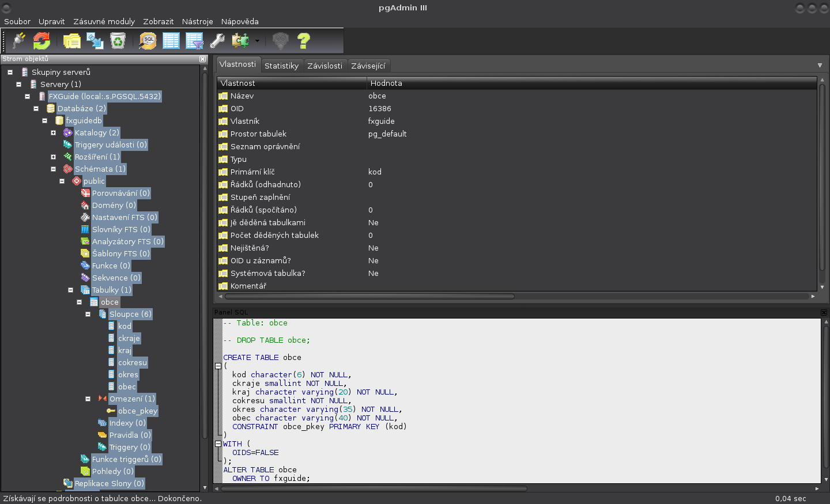830x504 pixels.
Task: Open the plugins dropdown arrow
Action: (x=257, y=41)
